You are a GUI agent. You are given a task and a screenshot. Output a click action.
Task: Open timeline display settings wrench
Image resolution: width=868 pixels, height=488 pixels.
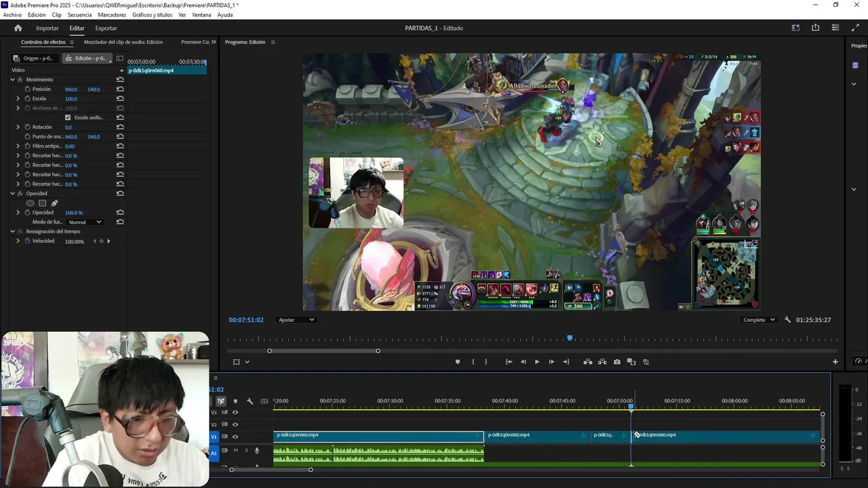(x=250, y=401)
